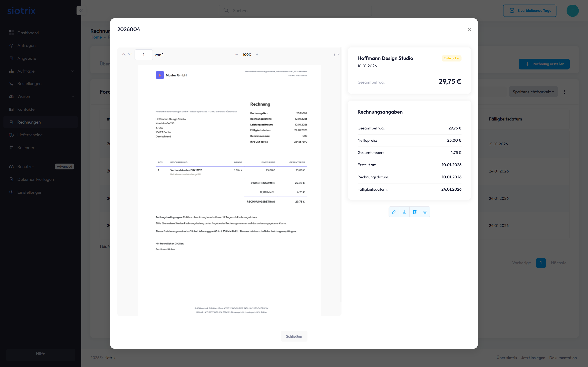Open PDF viewer more options menu
This screenshot has width=588, height=367.
(336, 55)
